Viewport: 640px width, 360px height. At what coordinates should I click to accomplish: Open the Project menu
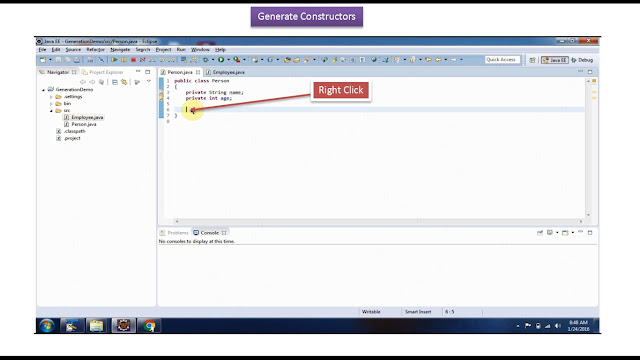(163, 49)
